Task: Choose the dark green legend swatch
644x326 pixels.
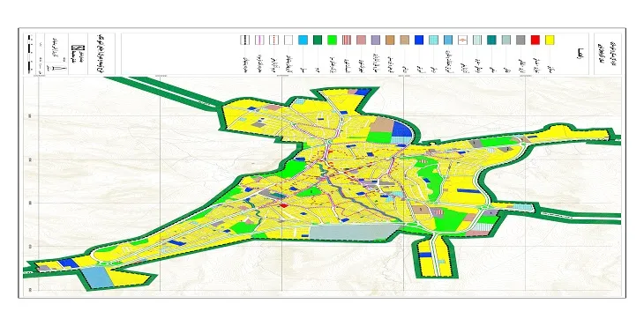Action: click(x=318, y=40)
